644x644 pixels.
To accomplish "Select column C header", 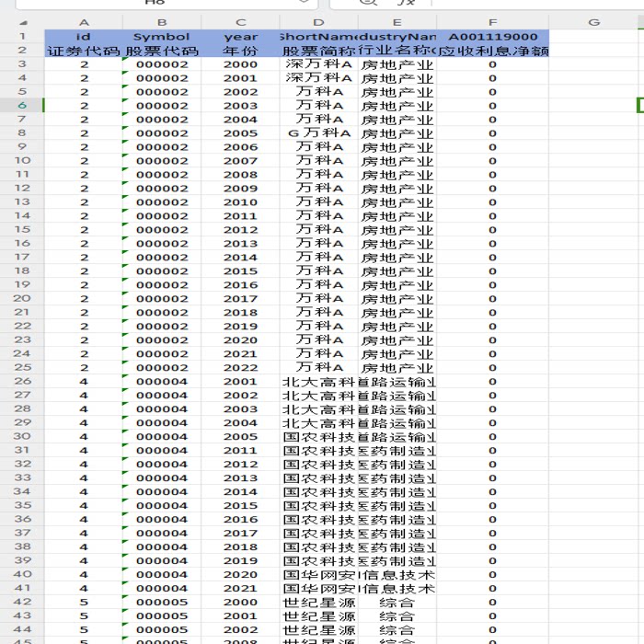I will tap(241, 23).
